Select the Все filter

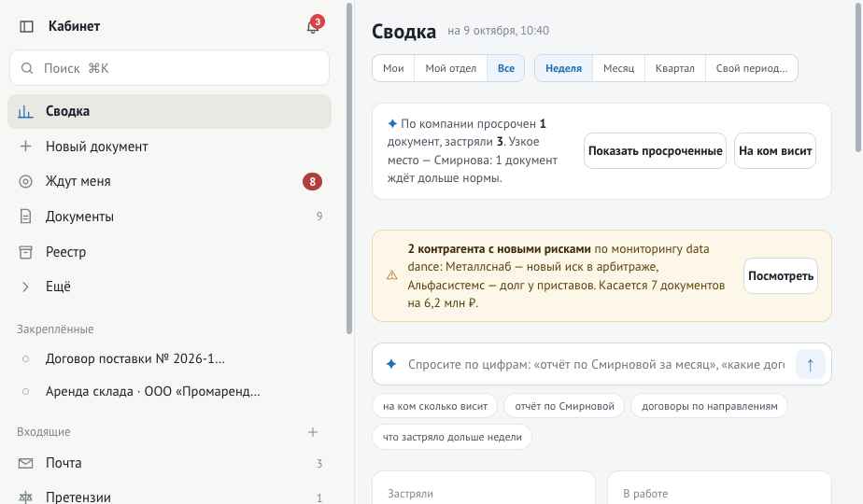pyautogui.click(x=506, y=68)
